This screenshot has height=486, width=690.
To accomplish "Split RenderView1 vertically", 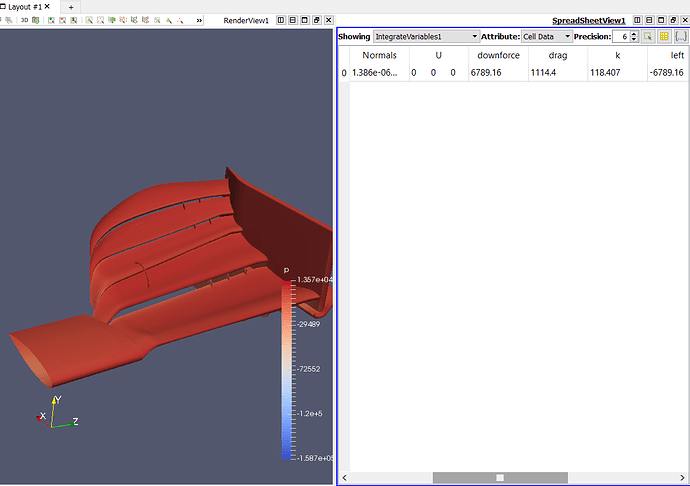I will click(292, 20).
